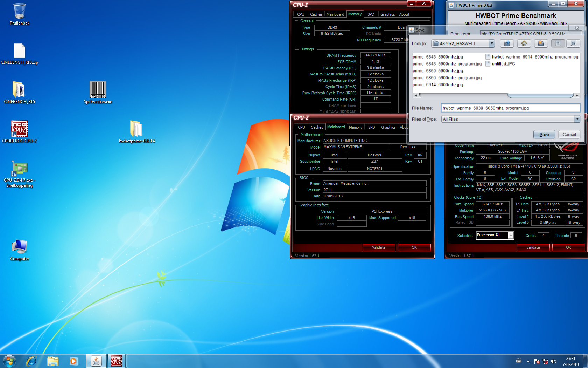Select the CINEBENCH_R15 desktop folder

20,93
